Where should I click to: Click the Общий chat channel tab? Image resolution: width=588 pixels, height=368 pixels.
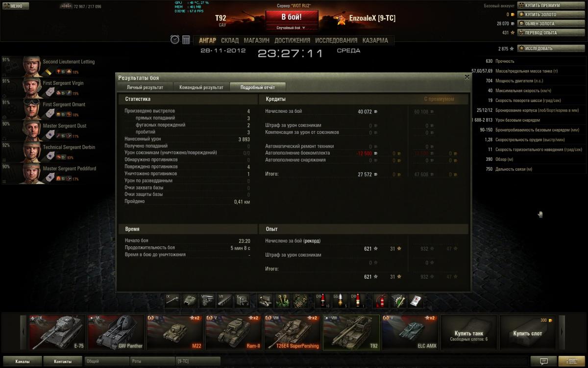tap(106, 362)
